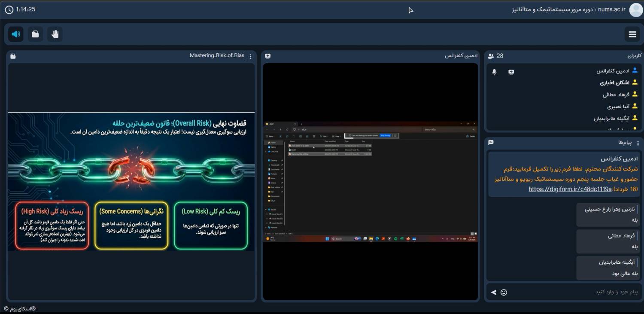
Task: Click the raise hand icon
Action: (x=55, y=34)
